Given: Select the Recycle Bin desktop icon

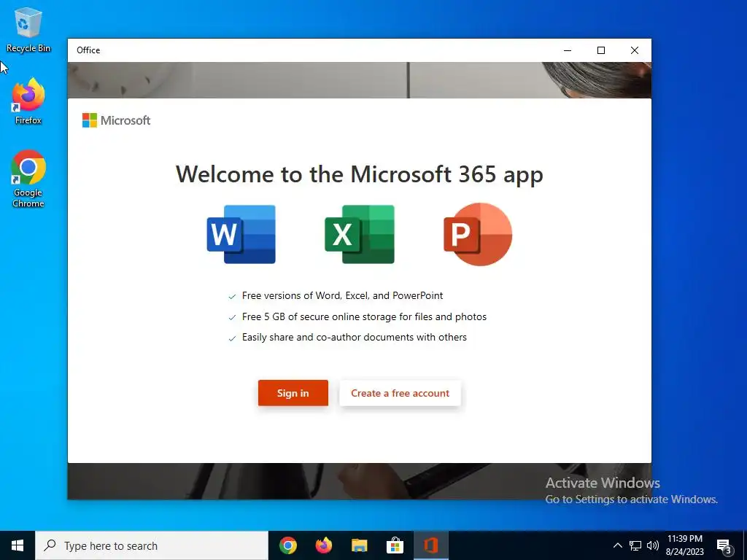Looking at the screenshot, I should click(x=28, y=30).
